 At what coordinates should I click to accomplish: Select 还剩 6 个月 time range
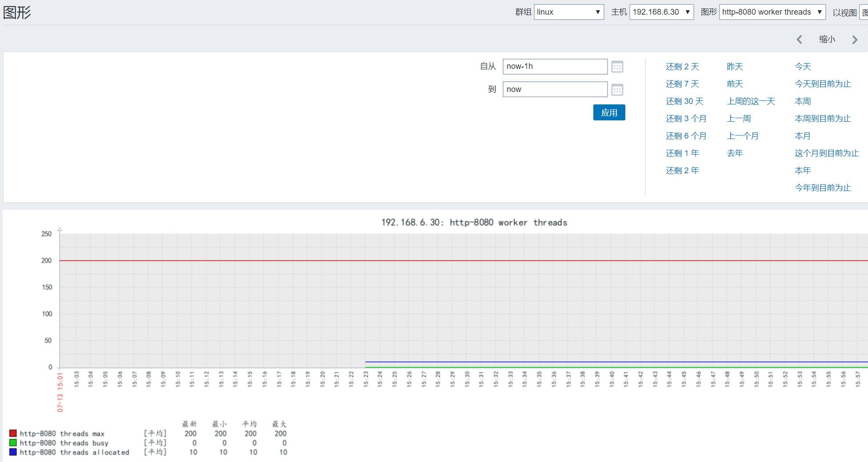[x=686, y=136]
